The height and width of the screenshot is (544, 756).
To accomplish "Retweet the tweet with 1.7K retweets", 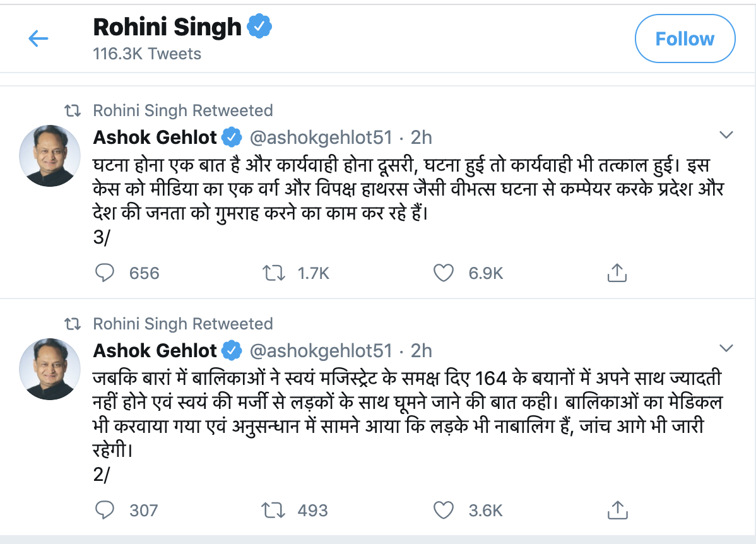I will [x=272, y=273].
